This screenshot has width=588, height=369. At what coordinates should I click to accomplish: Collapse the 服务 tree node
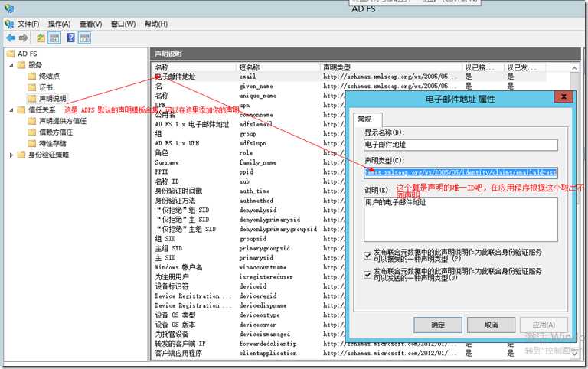click(x=11, y=65)
